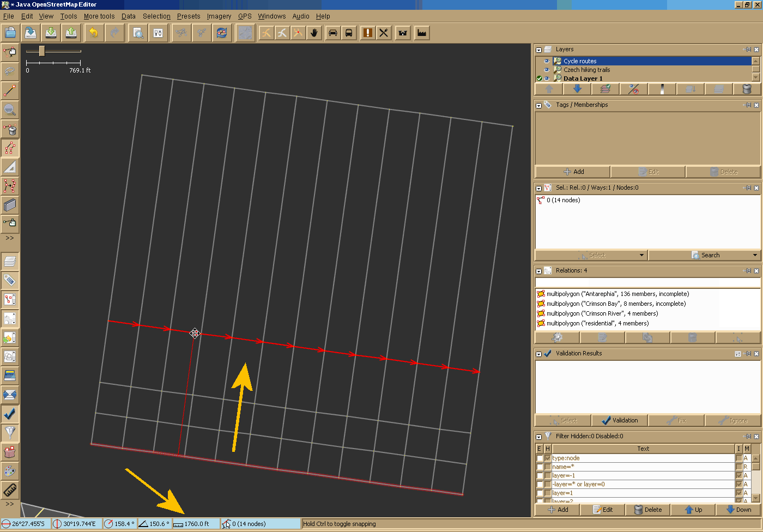This screenshot has width=763, height=532.
Task: Open the Search button dropdown arrow
Action: point(755,255)
